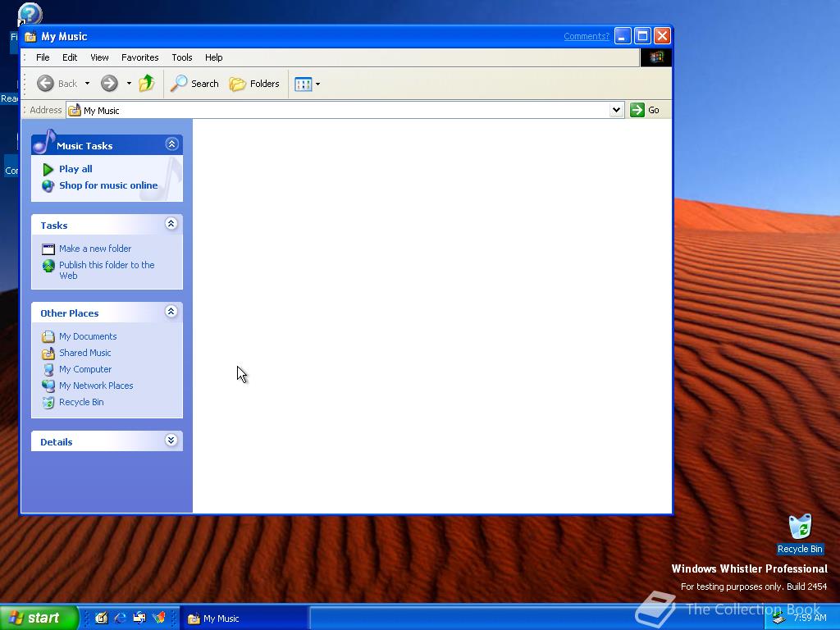The image size is (840, 630).
Task: Open the Tools menu
Action: pos(182,57)
